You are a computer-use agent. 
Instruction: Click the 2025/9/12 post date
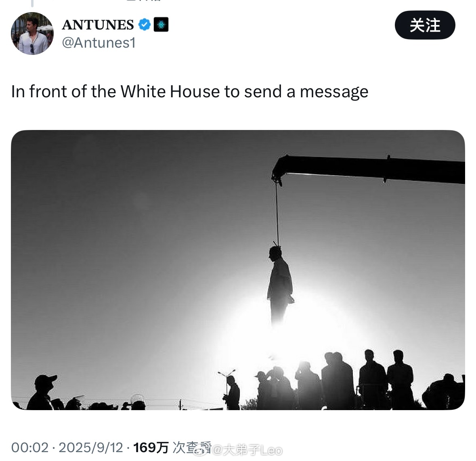pos(91,447)
